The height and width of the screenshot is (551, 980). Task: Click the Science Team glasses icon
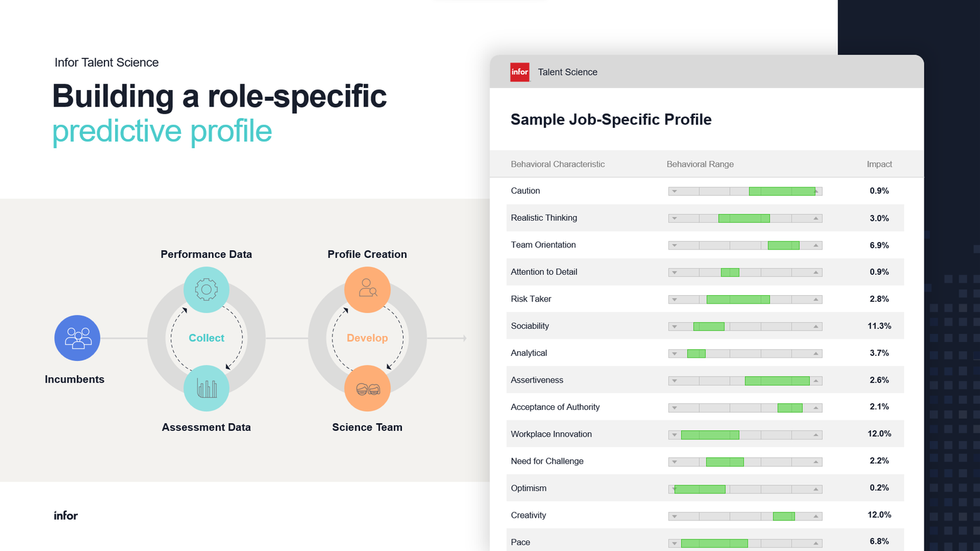[367, 388]
